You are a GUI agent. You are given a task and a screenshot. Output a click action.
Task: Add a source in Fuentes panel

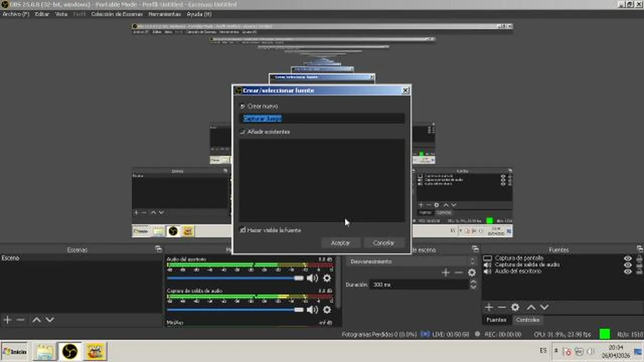click(x=489, y=307)
